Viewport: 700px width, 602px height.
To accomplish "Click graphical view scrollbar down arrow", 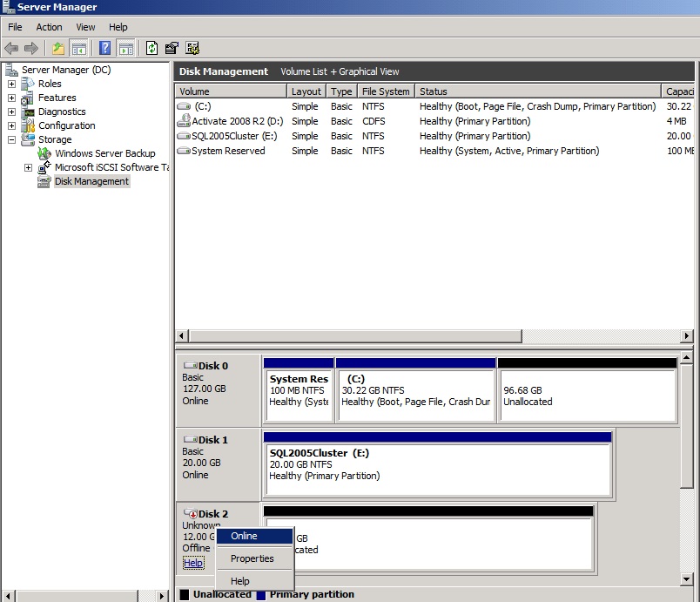I will coord(687,579).
